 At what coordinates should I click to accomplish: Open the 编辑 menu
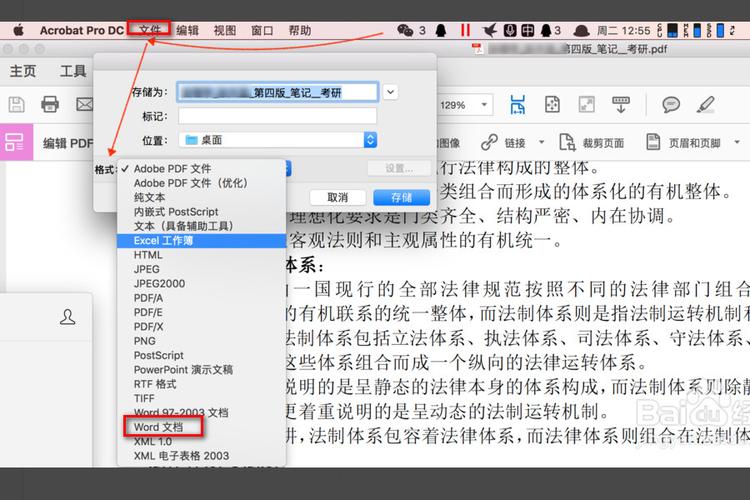pyautogui.click(x=188, y=31)
